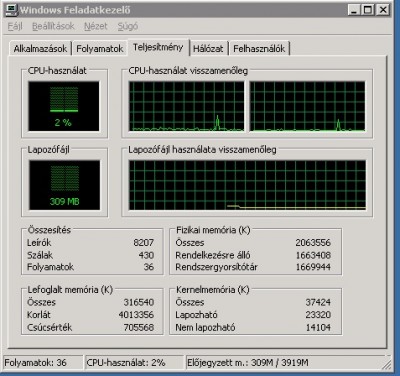Open the Felhasználók tab
Screen dimensions: 400x376
(259, 49)
